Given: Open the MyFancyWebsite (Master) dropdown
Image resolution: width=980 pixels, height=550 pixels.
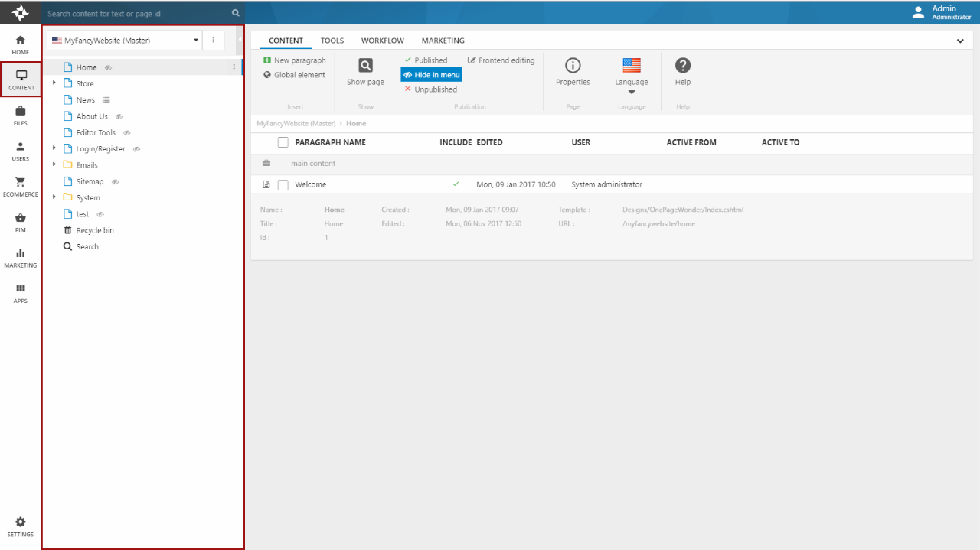Looking at the screenshot, I should (124, 41).
